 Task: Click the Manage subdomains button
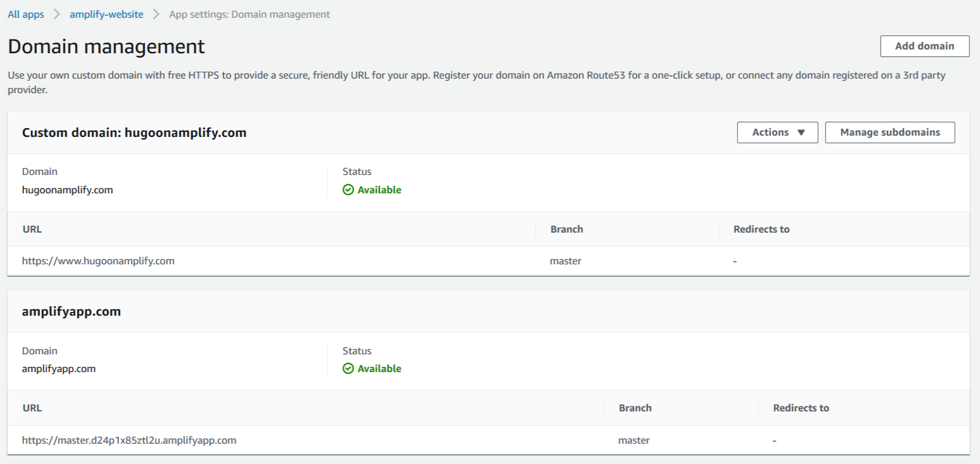889,132
